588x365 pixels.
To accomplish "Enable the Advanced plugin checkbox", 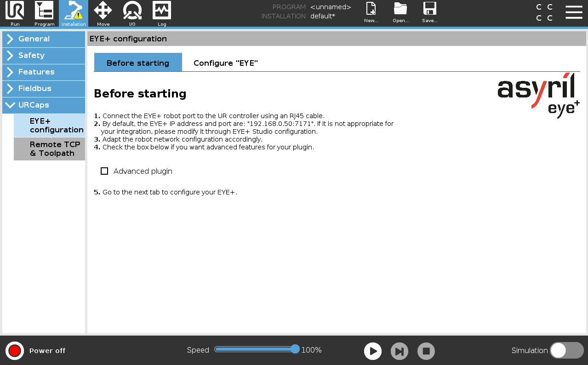I will pyautogui.click(x=104, y=171).
